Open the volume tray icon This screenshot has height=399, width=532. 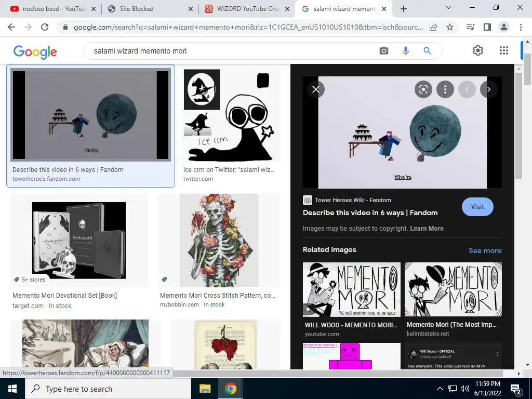point(465,389)
